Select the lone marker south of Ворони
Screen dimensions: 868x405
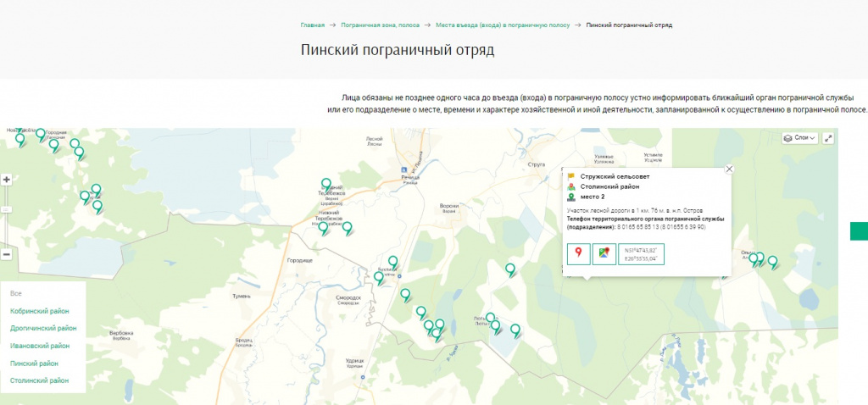click(x=510, y=269)
